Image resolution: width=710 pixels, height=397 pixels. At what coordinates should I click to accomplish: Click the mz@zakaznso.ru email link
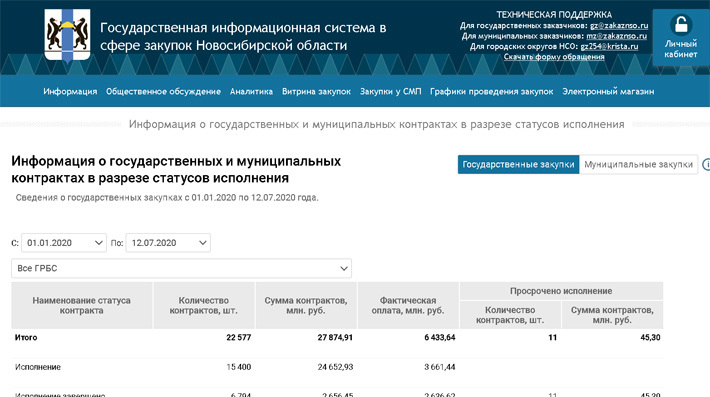[617, 36]
